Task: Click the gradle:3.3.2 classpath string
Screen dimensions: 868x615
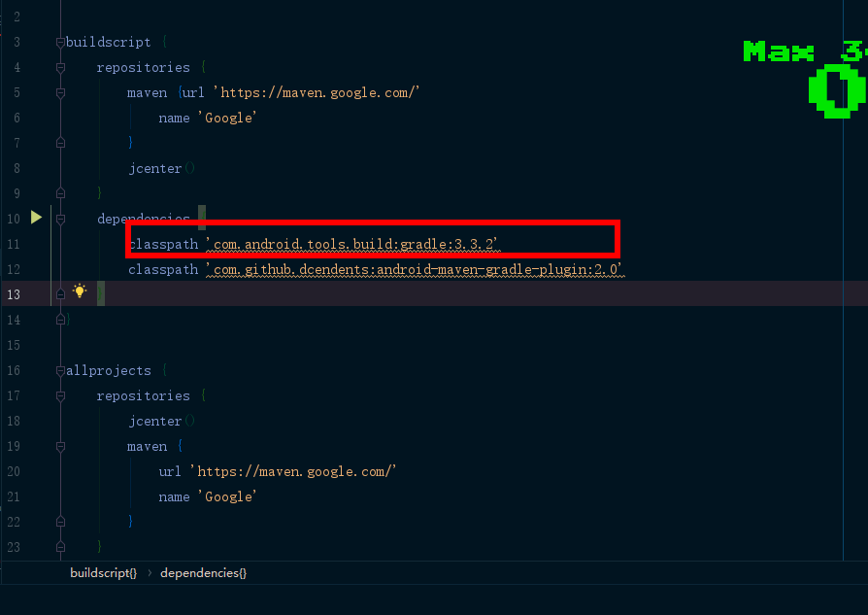Action: [x=352, y=244]
